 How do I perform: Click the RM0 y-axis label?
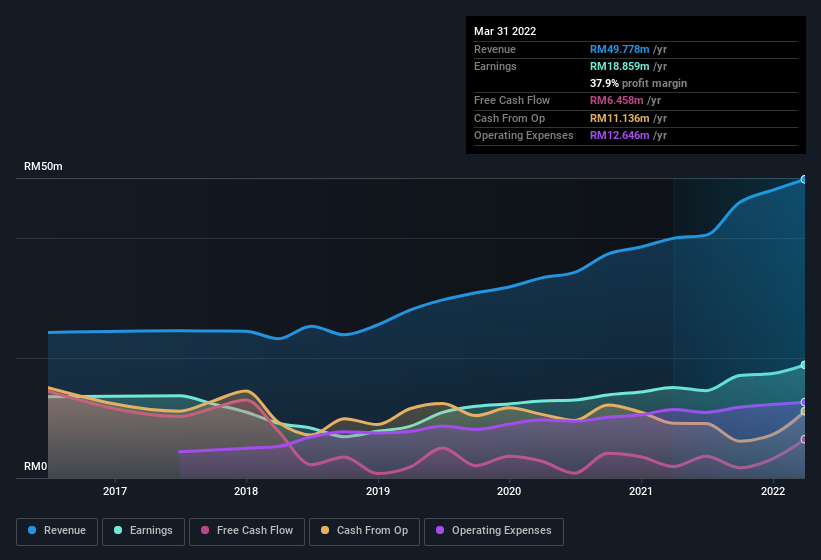[x=36, y=466]
